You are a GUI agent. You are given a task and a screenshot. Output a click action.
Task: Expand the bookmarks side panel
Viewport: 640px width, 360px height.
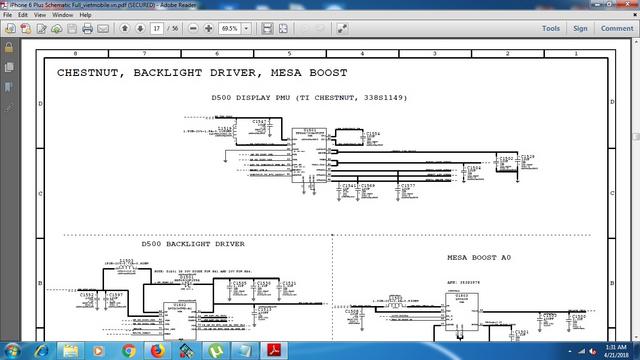9,87
